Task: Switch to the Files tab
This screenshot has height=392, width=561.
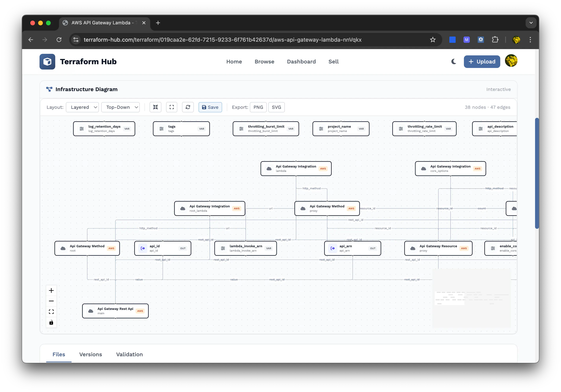Action: (x=59, y=354)
